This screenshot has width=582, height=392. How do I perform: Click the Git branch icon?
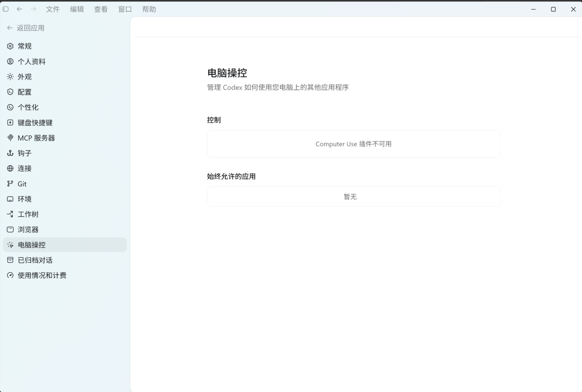click(10, 184)
